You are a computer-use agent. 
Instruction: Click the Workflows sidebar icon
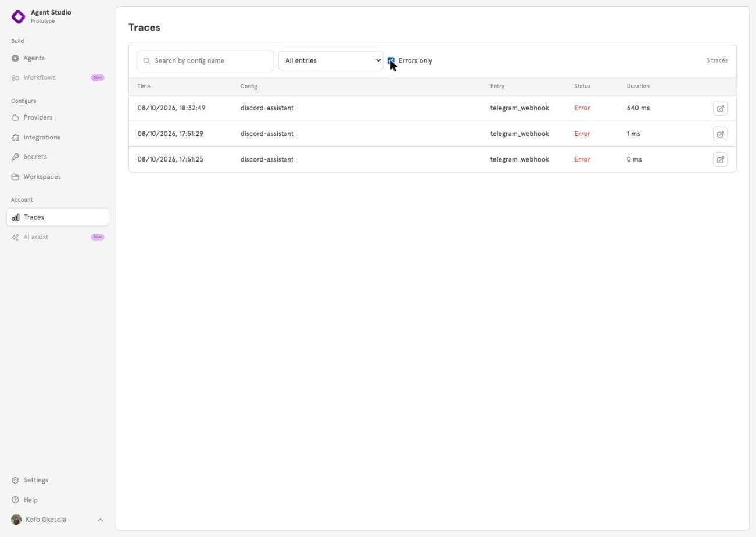coord(16,78)
